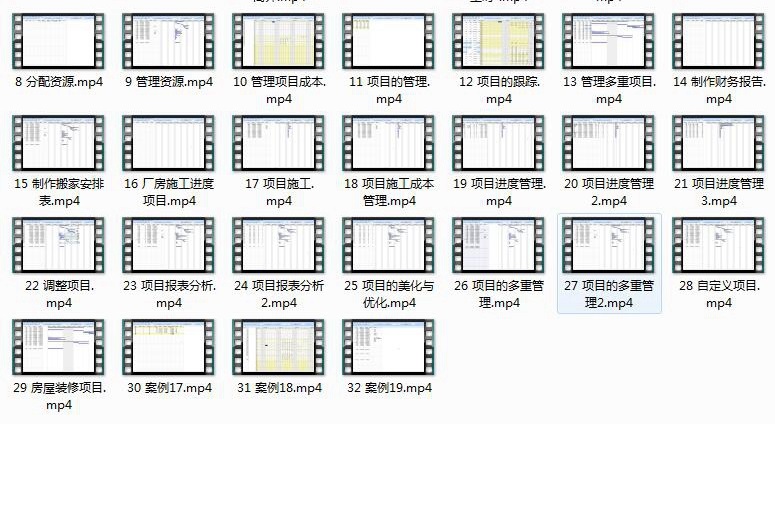Choose the 14 制作财务报告.mp4 video file
The height and width of the screenshot is (521, 775).
719,42
